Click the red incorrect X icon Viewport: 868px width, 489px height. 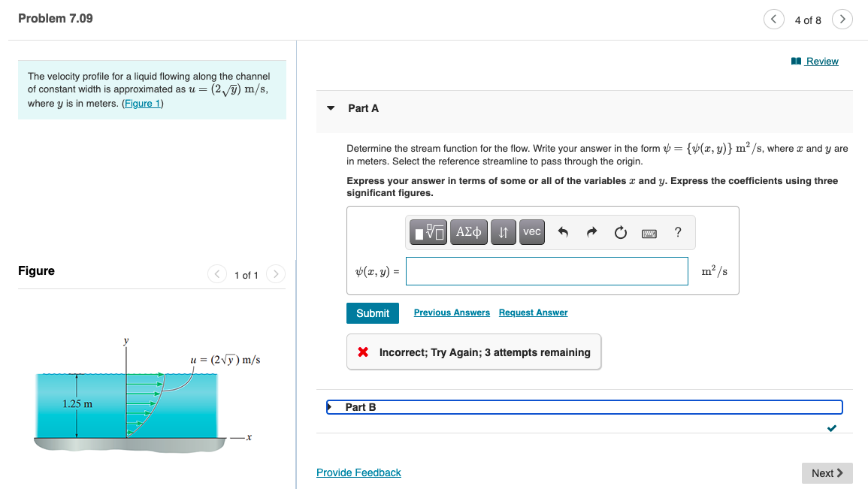363,352
